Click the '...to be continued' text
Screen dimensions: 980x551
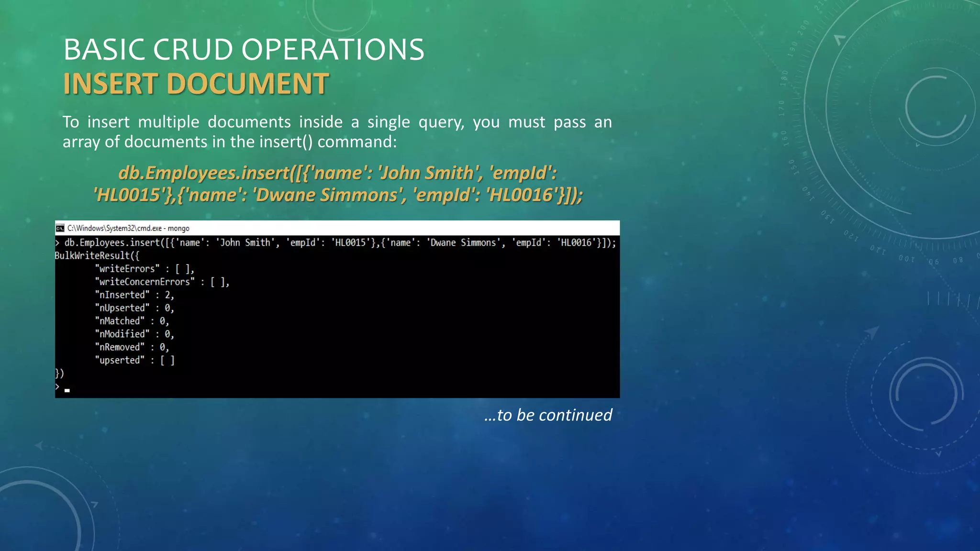pos(548,415)
